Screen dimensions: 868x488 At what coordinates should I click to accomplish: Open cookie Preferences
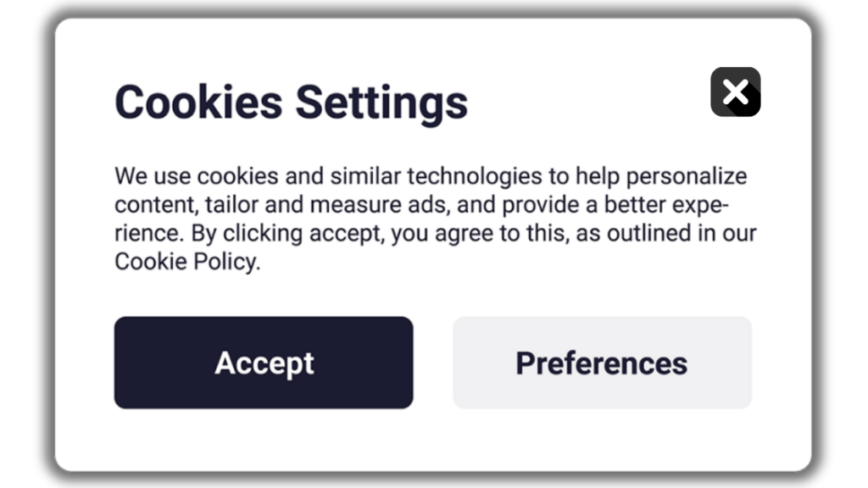(602, 363)
